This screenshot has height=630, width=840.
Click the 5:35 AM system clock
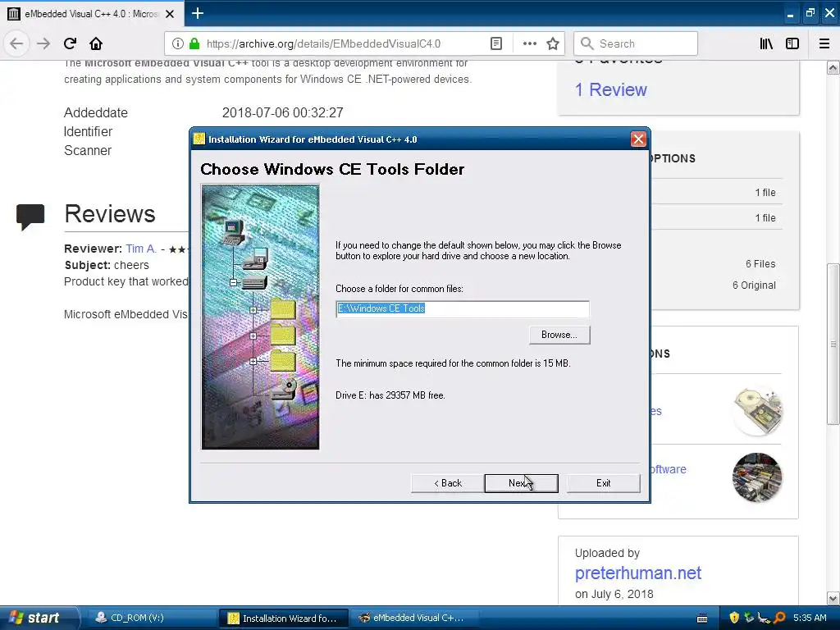pyautogui.click(x=810, y=618)
